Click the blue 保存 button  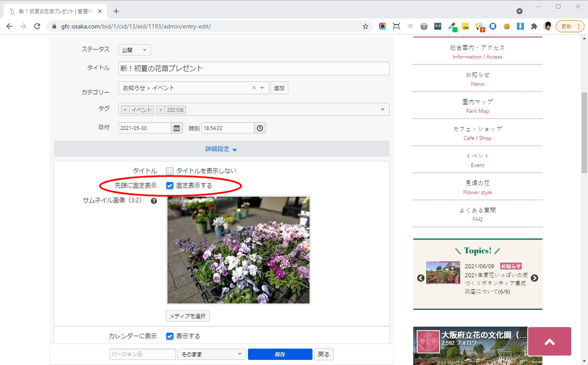280,354
